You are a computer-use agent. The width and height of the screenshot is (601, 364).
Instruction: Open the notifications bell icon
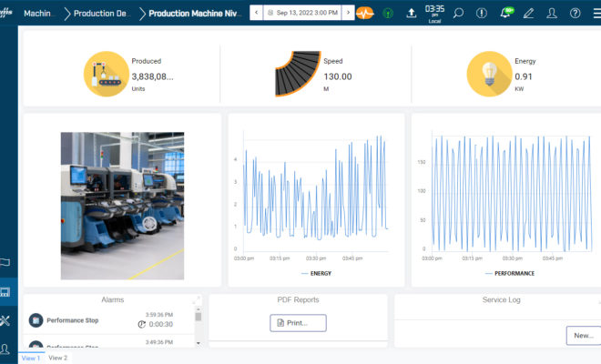(505, 14)
